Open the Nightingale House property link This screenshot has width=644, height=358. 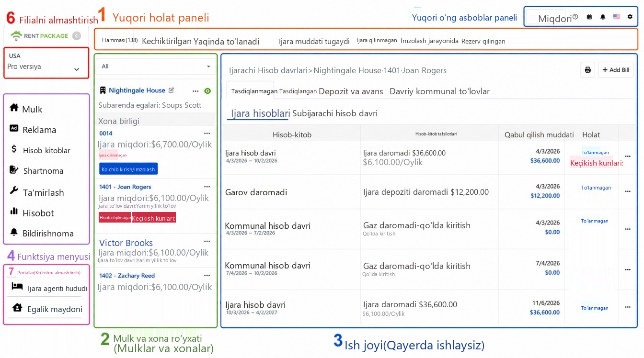pyautogui.click(x=137, y=90)
